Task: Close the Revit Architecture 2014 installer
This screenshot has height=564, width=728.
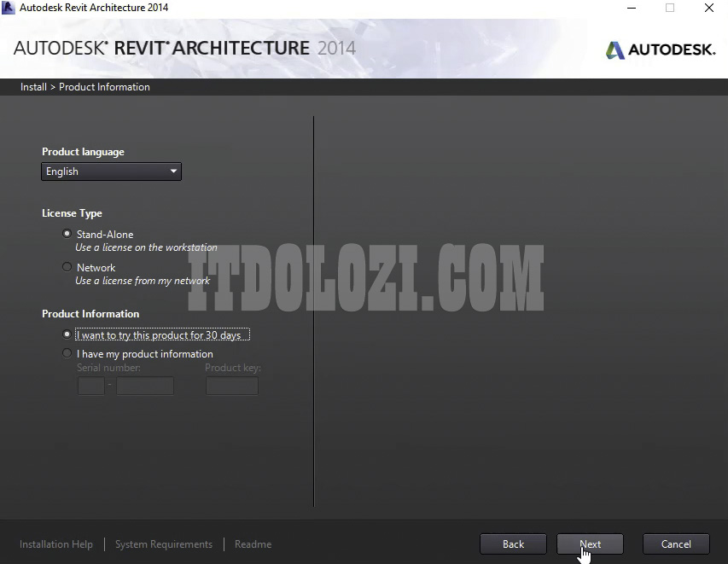Action: pos(709,8)
